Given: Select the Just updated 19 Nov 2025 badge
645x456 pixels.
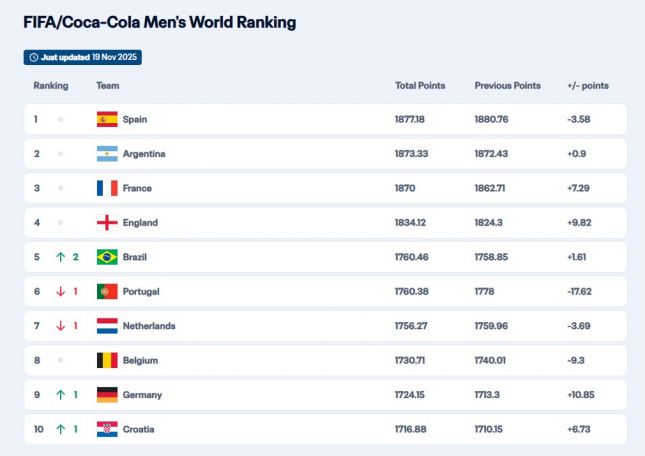Looking at the screenshot, I should click(83, 58).
